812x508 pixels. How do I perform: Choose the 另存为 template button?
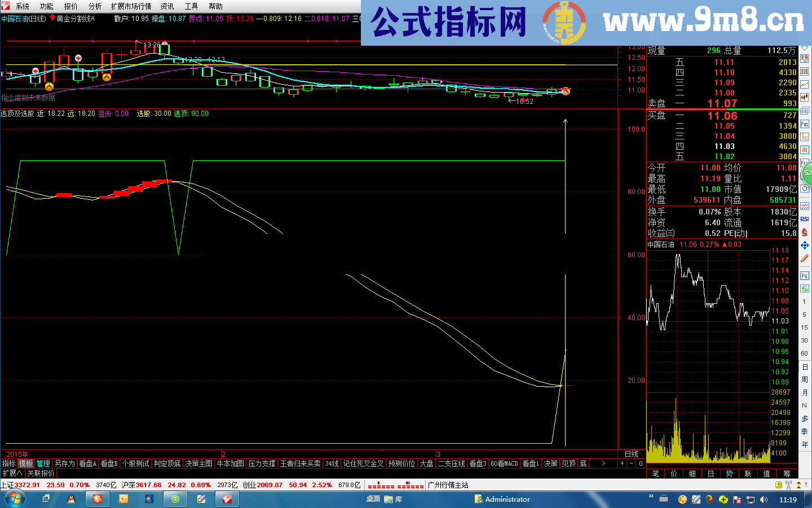[65, 463]
